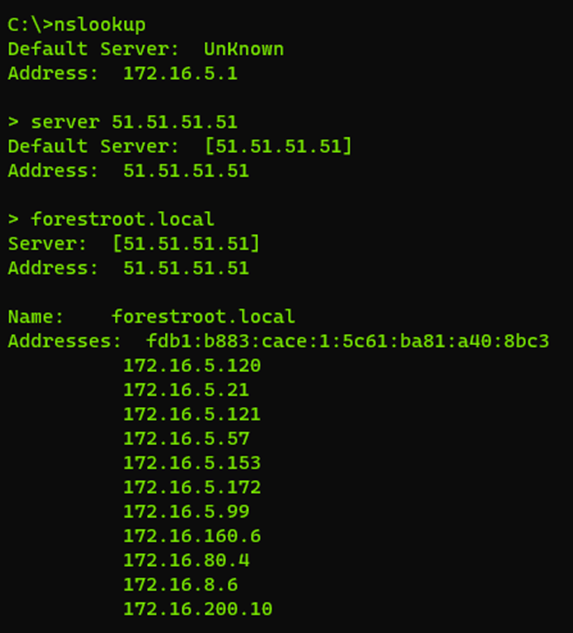The image size is (573, 633).
Task: Click the address 172.16.5.1
Action: (x=181, y=73)
